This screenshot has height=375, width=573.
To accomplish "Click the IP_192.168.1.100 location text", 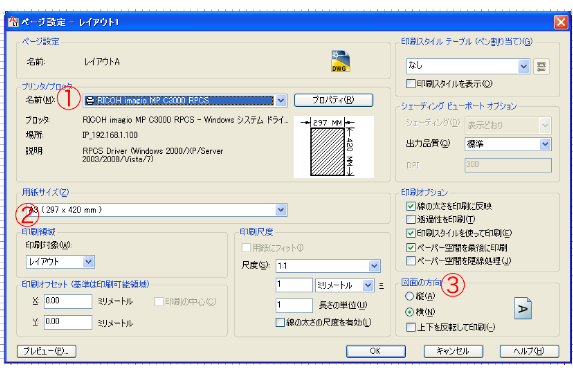I will [110, 135].
